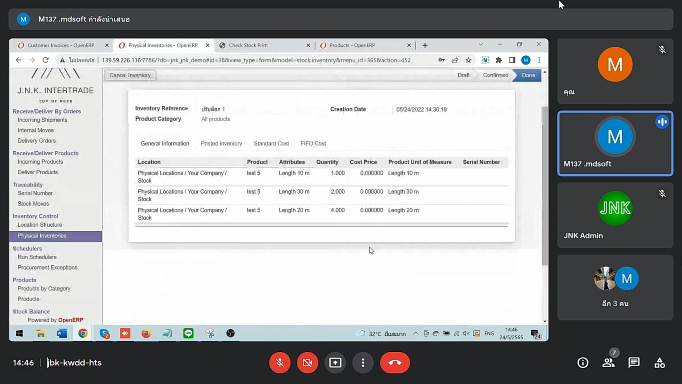682x384 pixels.
Task: Open the FIFO Cost tab
Action: point(313,144)
